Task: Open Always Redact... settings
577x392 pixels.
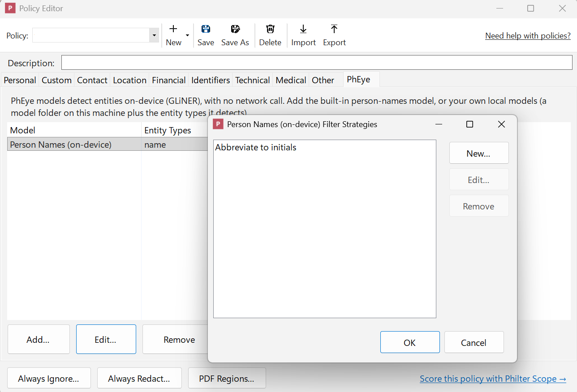Action: tap(139, 378)
